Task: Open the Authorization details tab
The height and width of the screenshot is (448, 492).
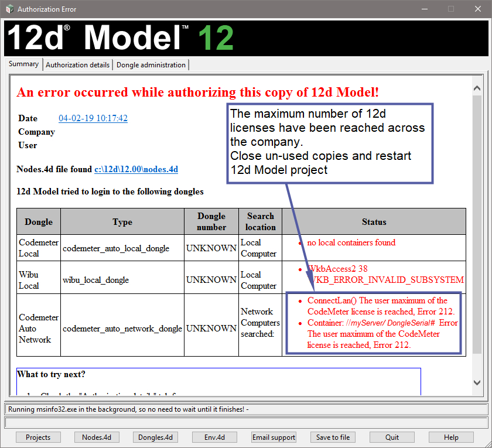Action: (77, 65)
